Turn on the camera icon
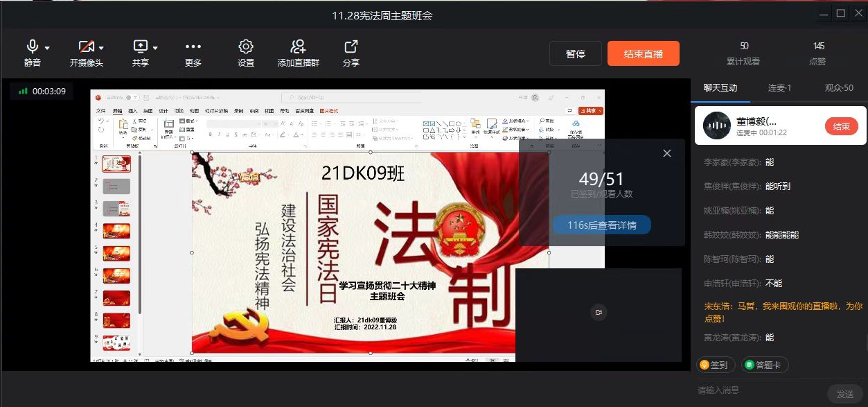The height and width of the screenshot is (407, 868). [86, 47]
